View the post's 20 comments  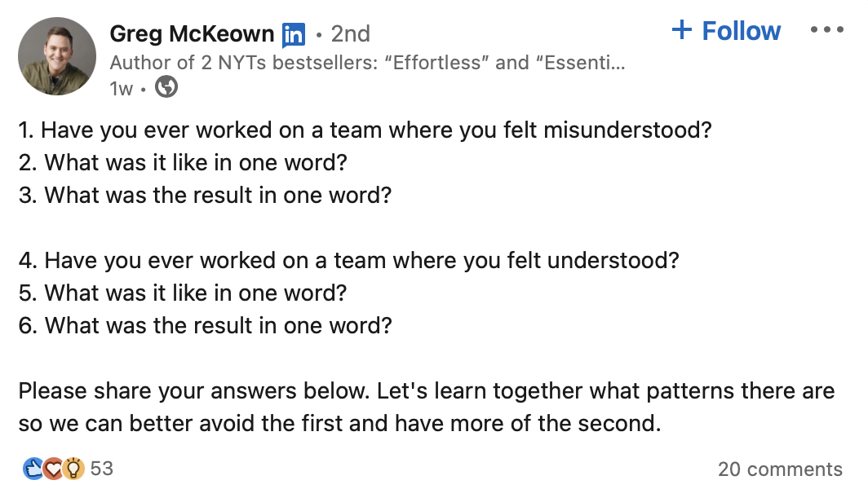pyautogui.click(x=782, y=469)
